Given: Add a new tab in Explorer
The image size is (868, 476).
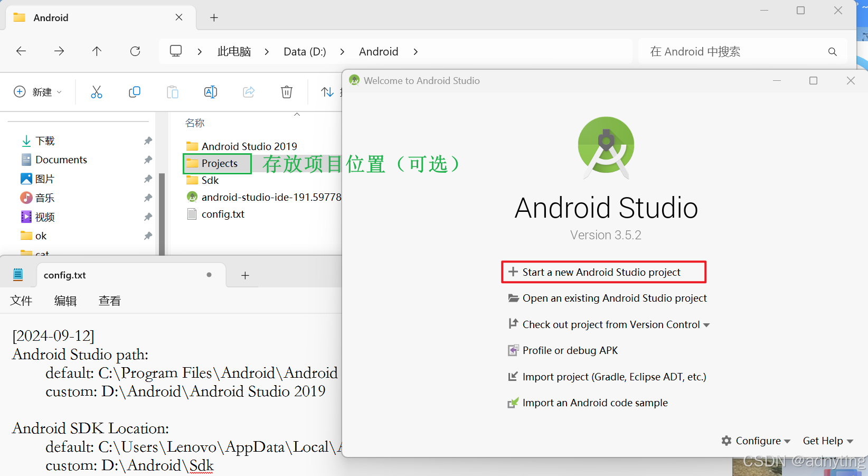Looking at the screenshot, I should (214, 17).
